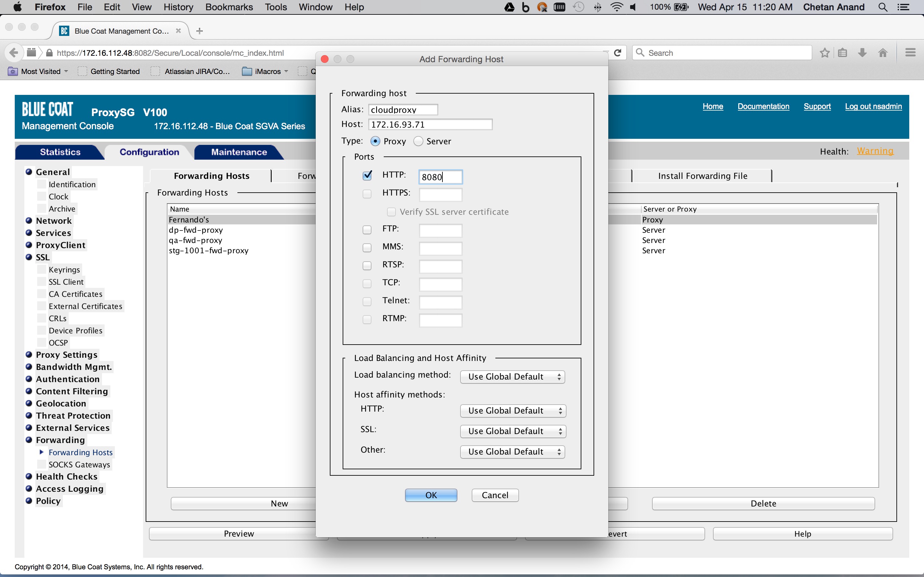Viewport: 924px width, 577px height.
Task: Open the downloads panel icon
Action: [x=862, y=53]
